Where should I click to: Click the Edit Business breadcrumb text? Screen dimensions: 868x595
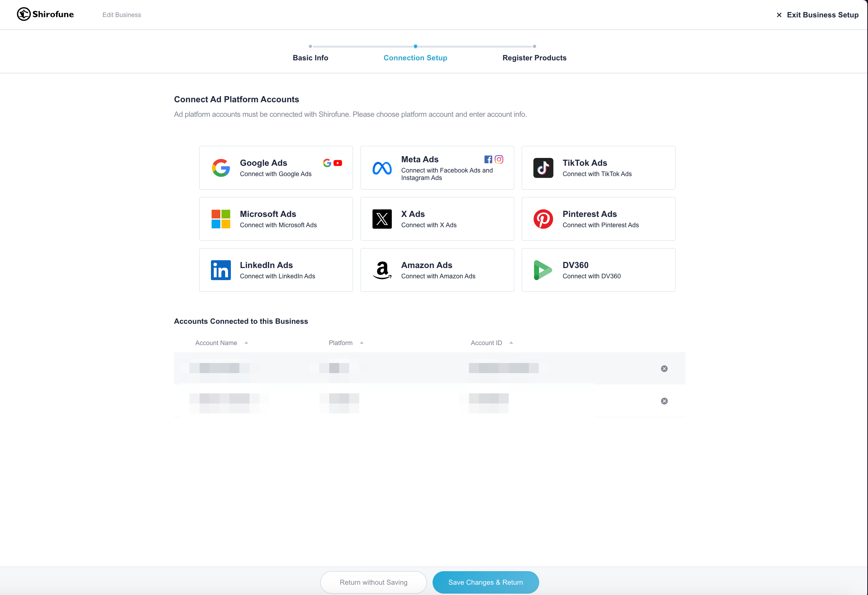122,15
